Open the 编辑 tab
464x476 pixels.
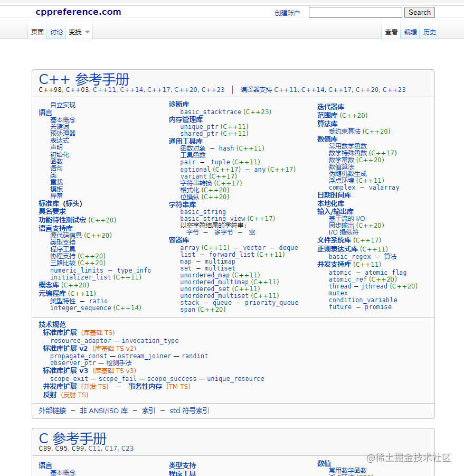(410, 32)
